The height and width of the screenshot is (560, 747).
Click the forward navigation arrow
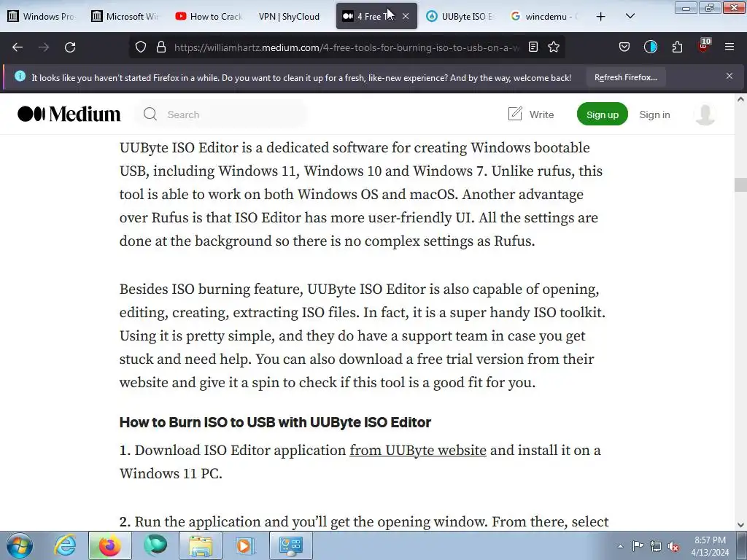44,47
